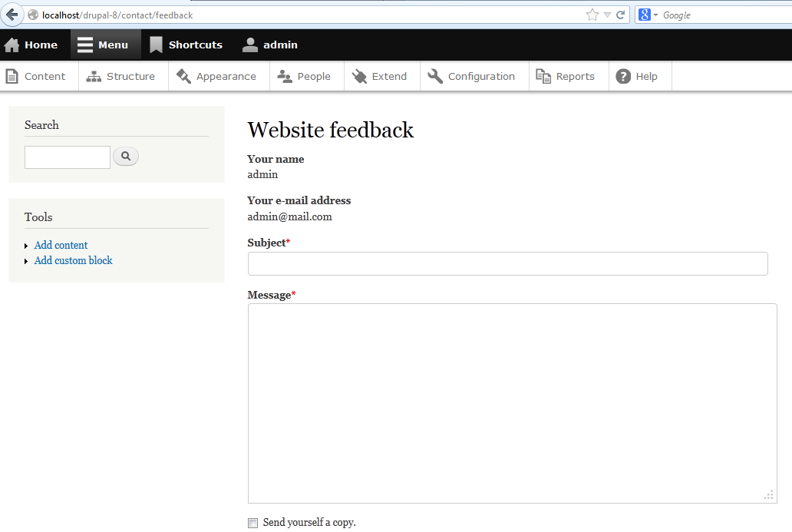Open Reports using its icon
Viewport: 792px width, 532px height.
point(544,75)
